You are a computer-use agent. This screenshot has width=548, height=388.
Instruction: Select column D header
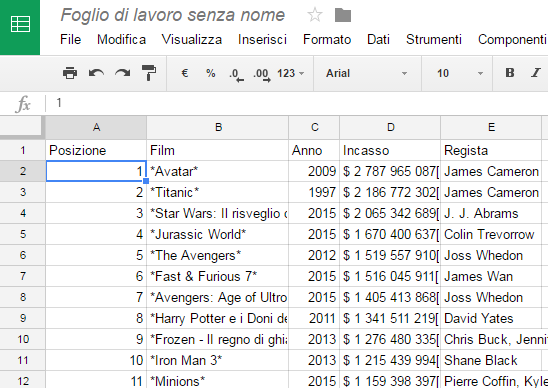pyautogui.click(x=390, y=128)
